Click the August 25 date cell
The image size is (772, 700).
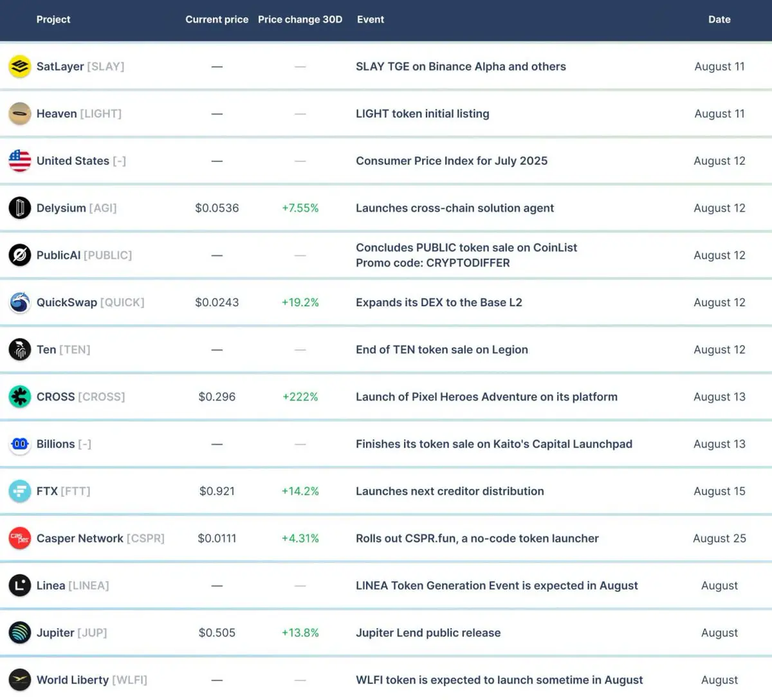pos(719,539)
